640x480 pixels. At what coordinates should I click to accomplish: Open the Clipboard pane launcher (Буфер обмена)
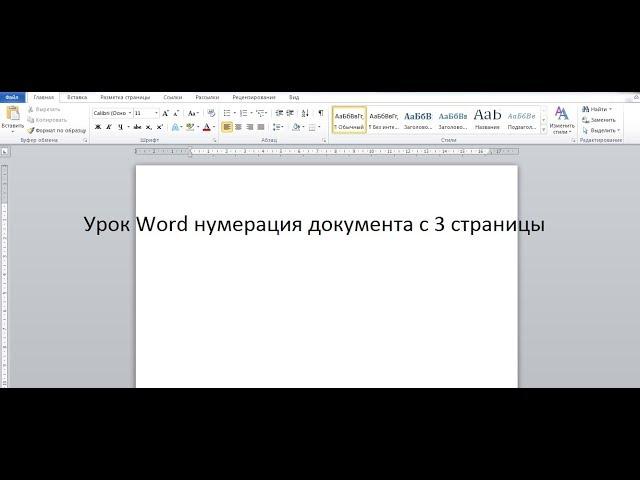[x=85, y=140]
